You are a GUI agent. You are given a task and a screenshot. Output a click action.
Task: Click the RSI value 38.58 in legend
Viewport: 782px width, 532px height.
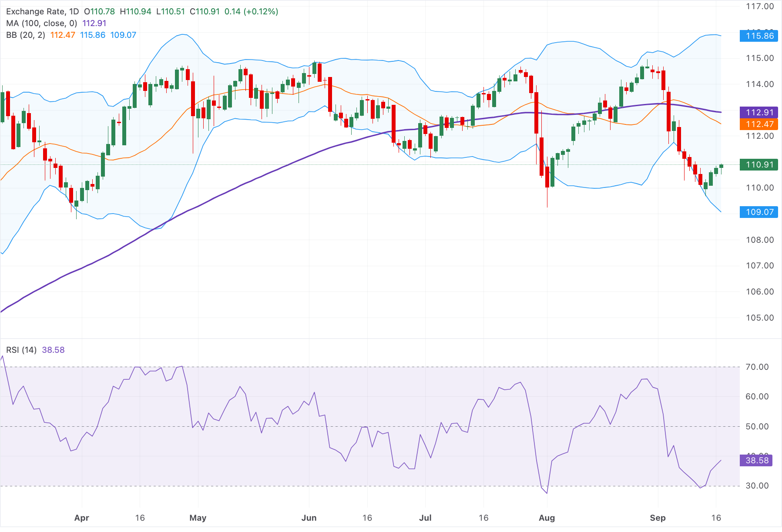[53, 350]
